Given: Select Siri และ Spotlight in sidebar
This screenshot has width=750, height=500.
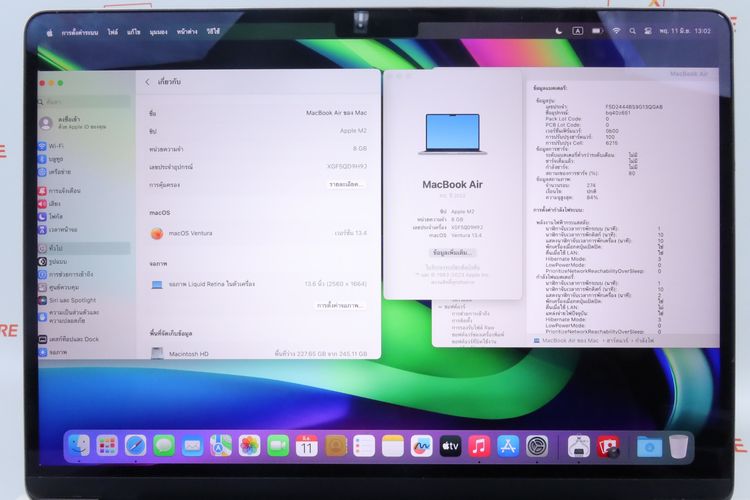Looking at the screenshot, I should click(x=67, y=300).
